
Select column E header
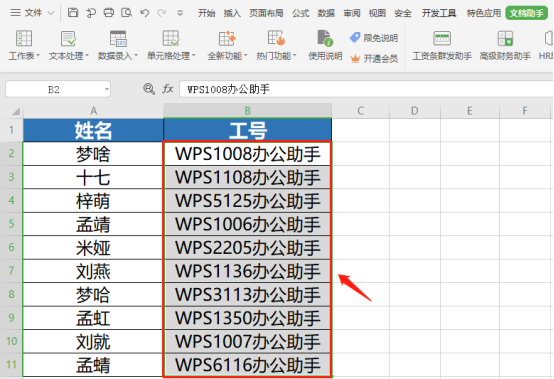tap(470, 111)
